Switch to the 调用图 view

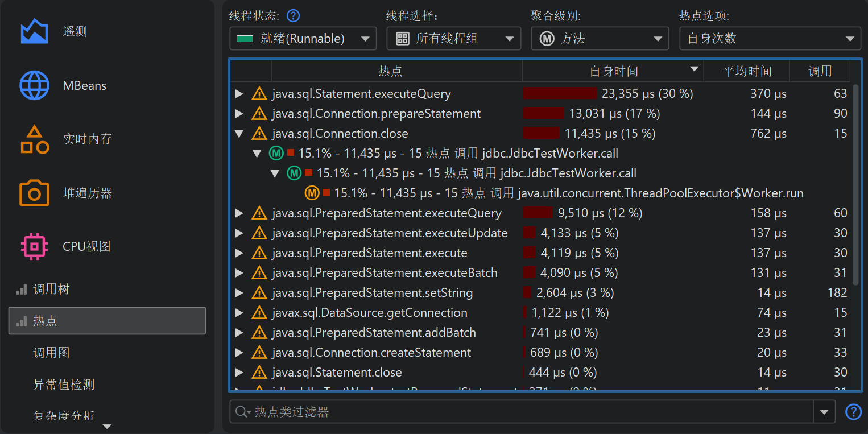coord(51,353)
